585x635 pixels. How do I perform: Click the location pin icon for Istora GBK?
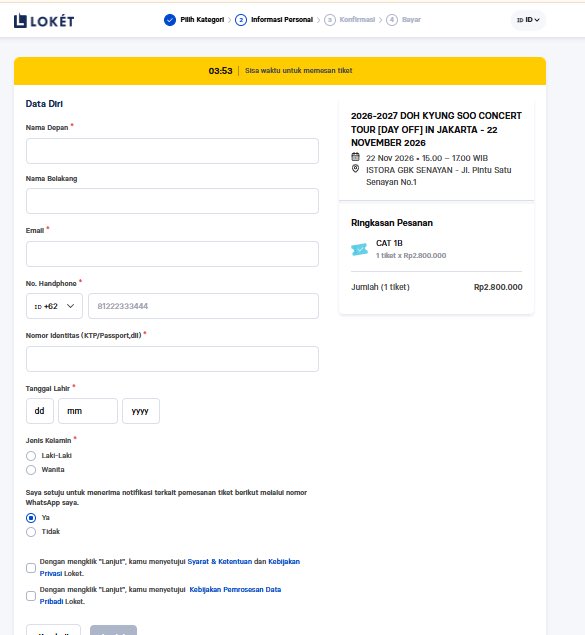[355, 169]
